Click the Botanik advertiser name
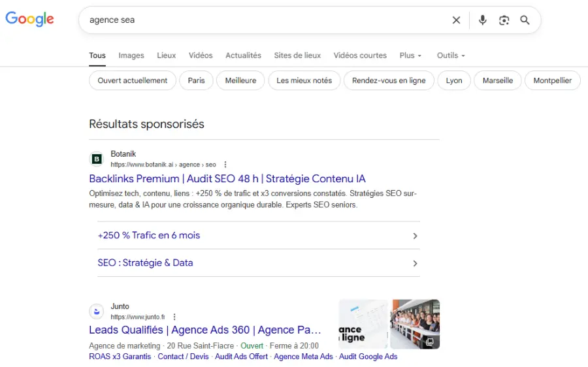588x367 pixels. 123,154
